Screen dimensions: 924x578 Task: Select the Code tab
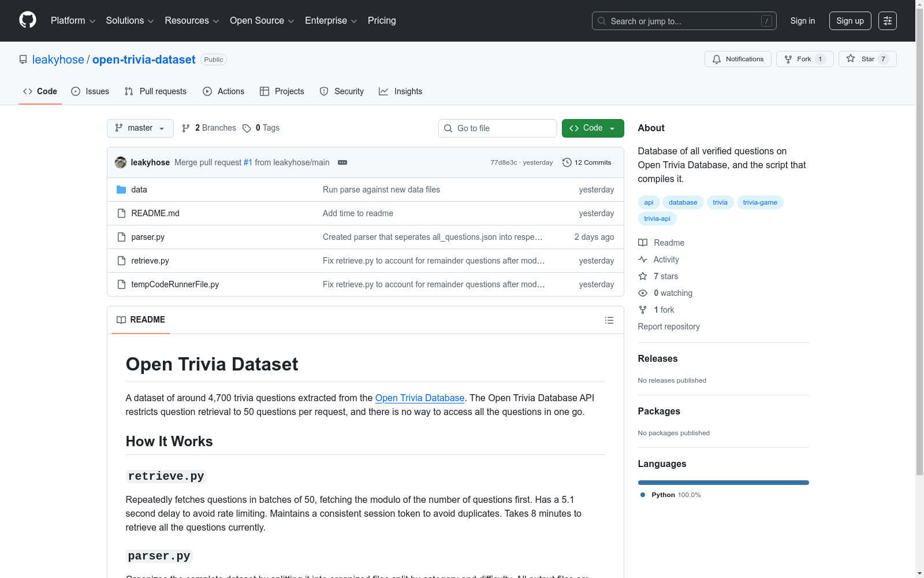[x=40, y=91]
